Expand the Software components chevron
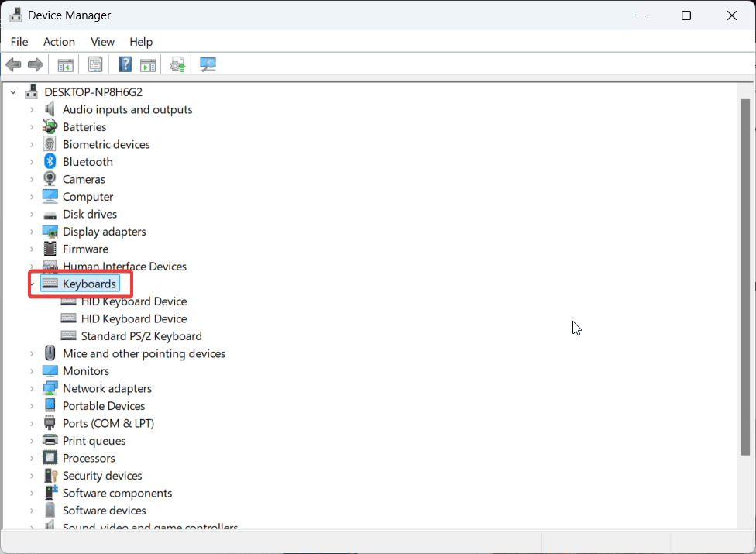Screen dimensions: 756x554 (32, 494)
